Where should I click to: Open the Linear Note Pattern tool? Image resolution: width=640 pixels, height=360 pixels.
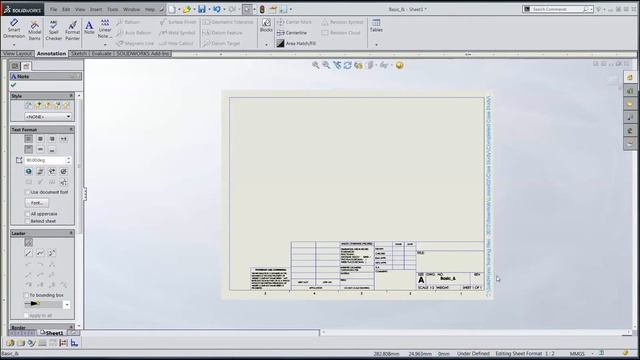(105, 28)
